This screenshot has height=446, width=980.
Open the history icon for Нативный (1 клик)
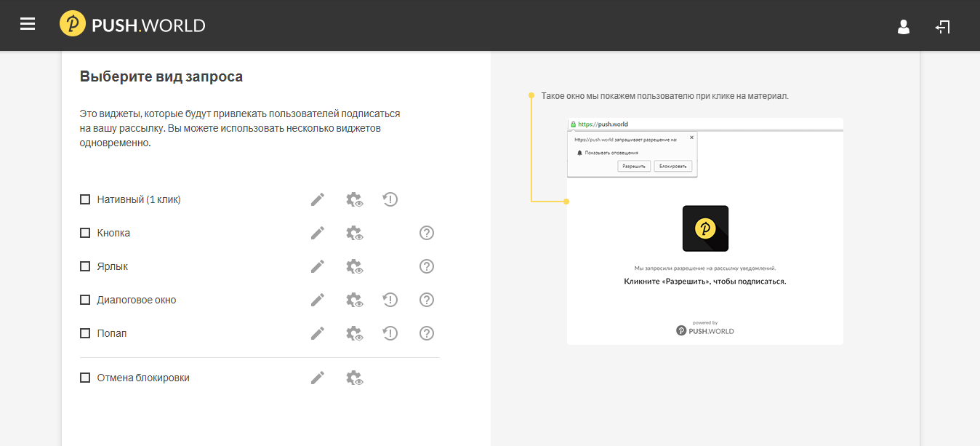click(390, 199)
